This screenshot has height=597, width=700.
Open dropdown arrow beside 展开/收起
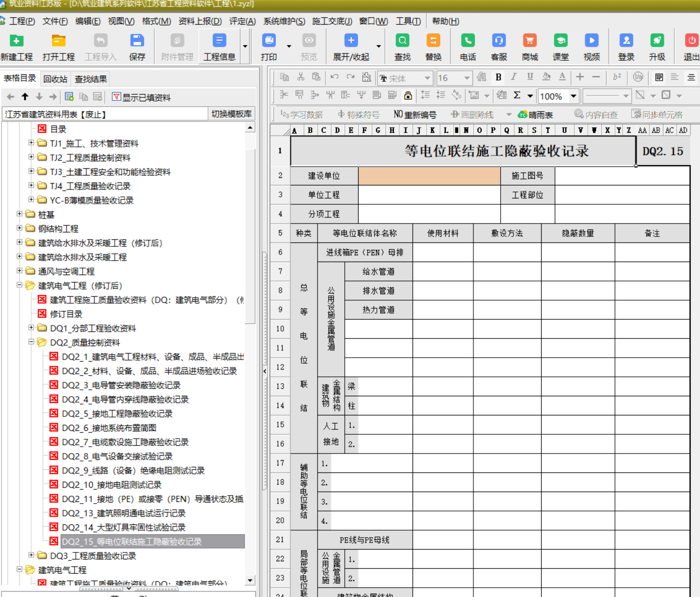click(378, 46)
